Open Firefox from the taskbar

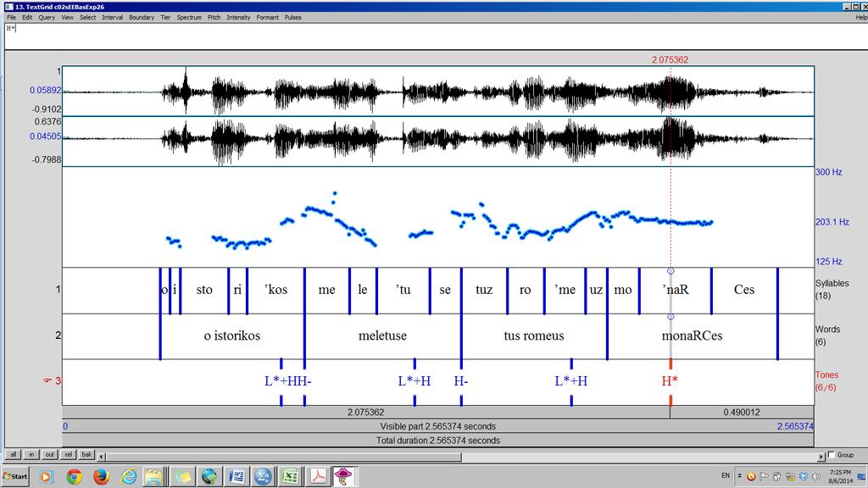101,476
